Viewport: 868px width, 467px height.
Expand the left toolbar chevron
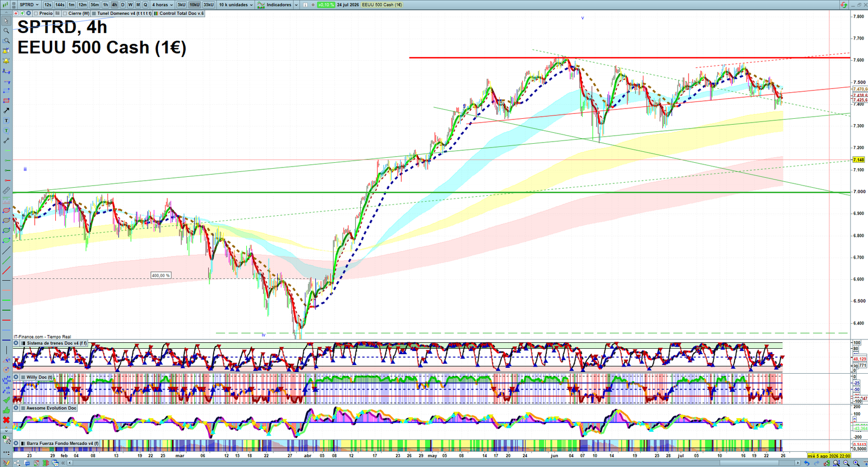click(6, 430)
